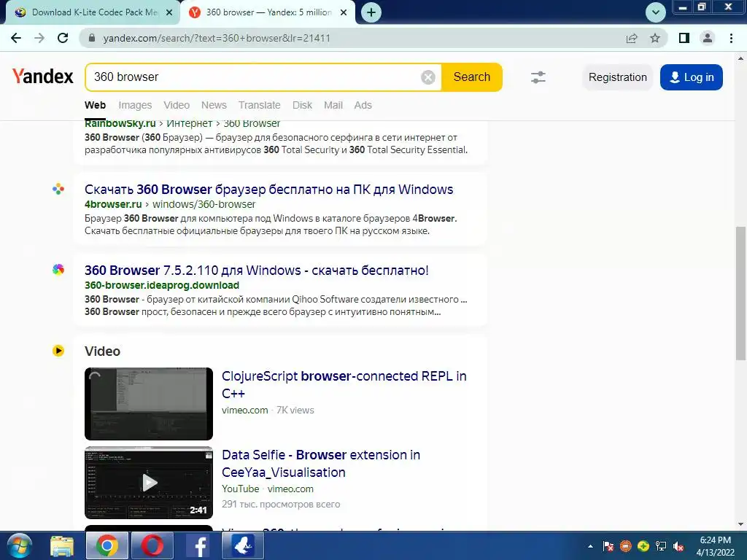Click the Facebook taskbar icon
Image resolution: width=747 pixels, height=560 pixels.
[197, 545]
